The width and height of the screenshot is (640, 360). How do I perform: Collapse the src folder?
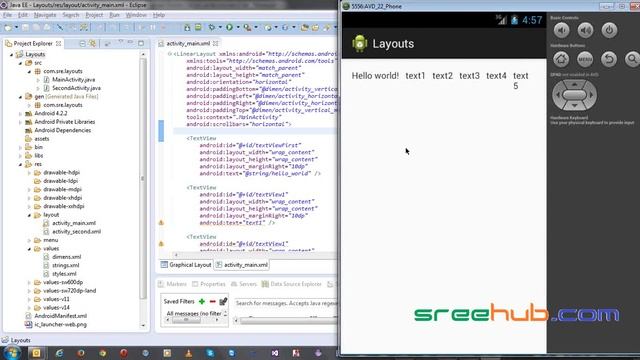click(20, 63)
